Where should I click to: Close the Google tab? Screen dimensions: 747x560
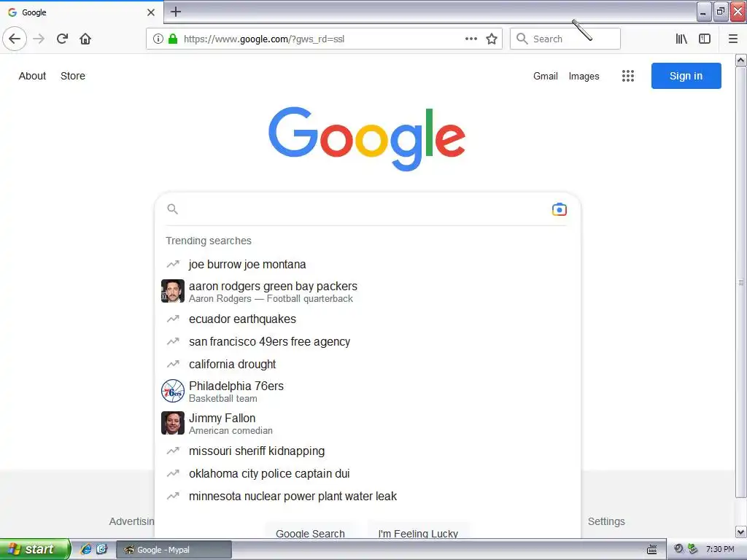[151, 12]
